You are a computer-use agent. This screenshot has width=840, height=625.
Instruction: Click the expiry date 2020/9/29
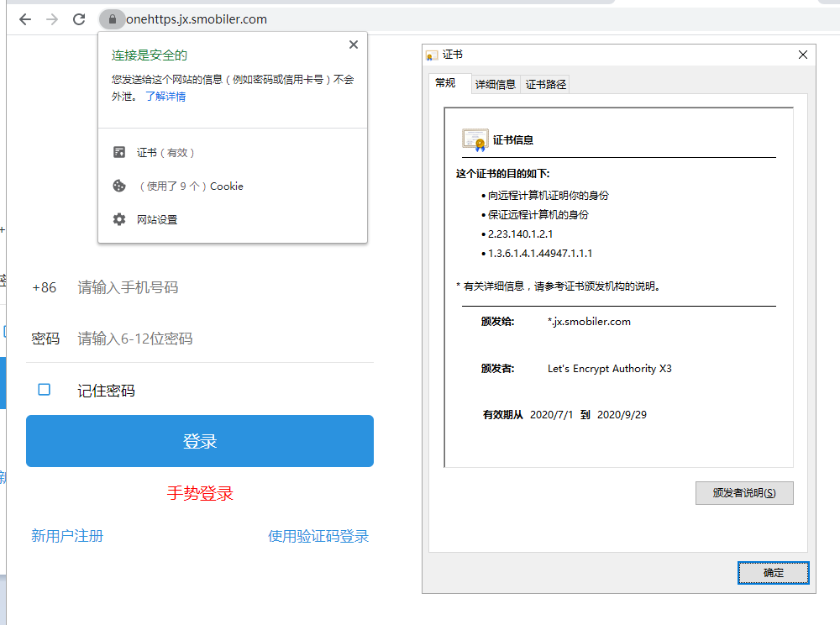622,414
